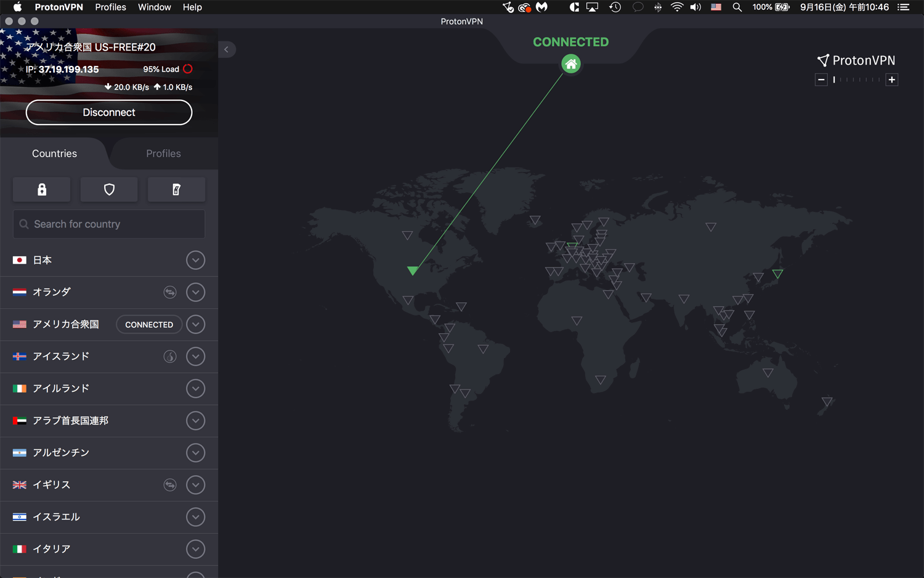The height and width of the screenshot is (578, 924).
Task: Click the ProtonVPN logo on the map
Action: [x=856, y=60]
